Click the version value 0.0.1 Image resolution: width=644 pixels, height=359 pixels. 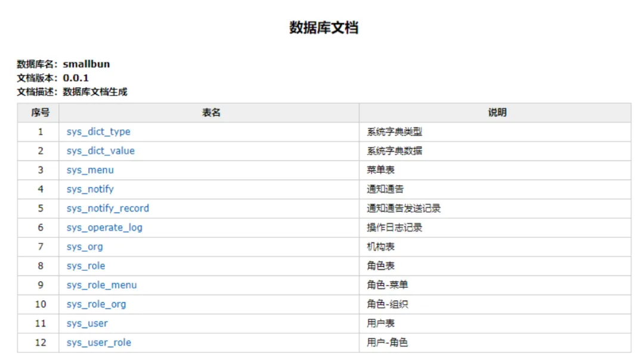76,78
